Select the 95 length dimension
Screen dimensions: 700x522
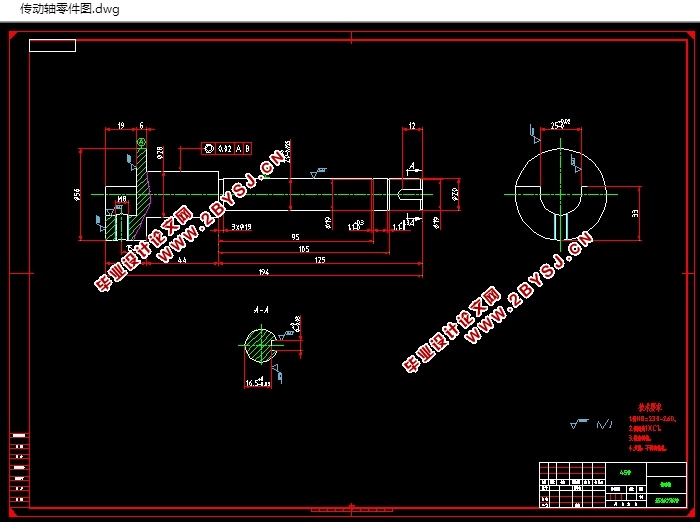coord(295,237)
